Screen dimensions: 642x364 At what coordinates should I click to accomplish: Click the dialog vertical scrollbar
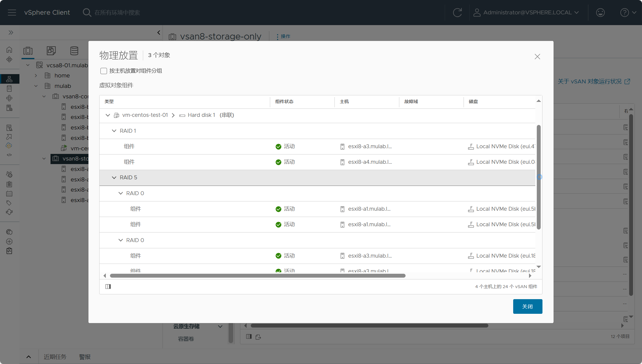point(539,177)
